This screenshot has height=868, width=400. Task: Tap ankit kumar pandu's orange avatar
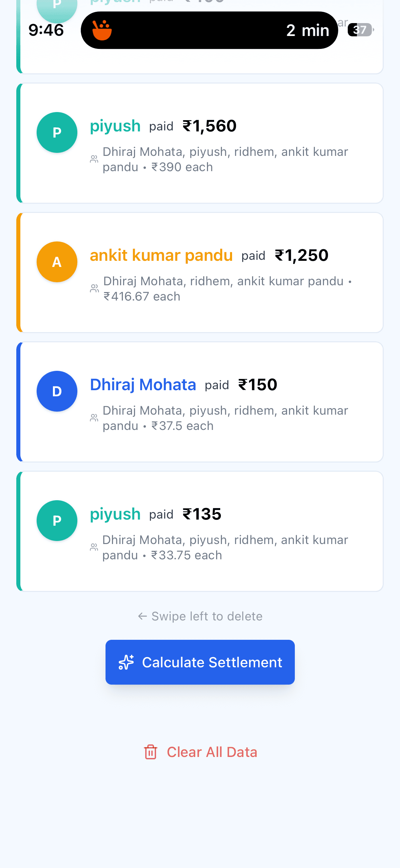(x=57, y=262)
